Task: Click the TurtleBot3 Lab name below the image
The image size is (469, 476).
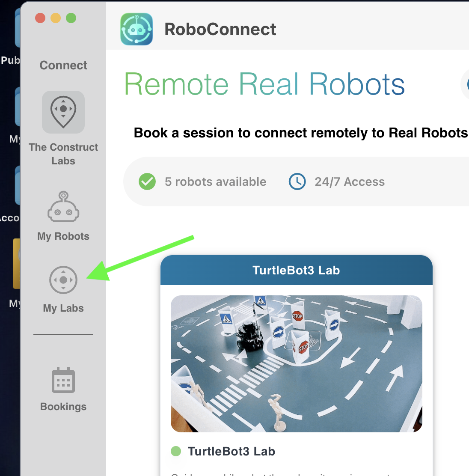Action: pyautogui.click(x=231, y=451)
